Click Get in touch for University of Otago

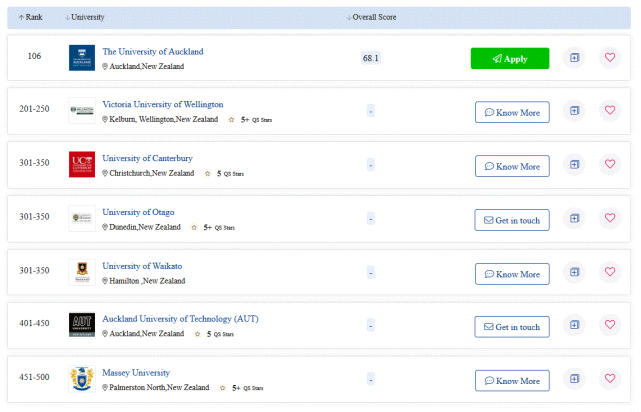pos(512,219)
